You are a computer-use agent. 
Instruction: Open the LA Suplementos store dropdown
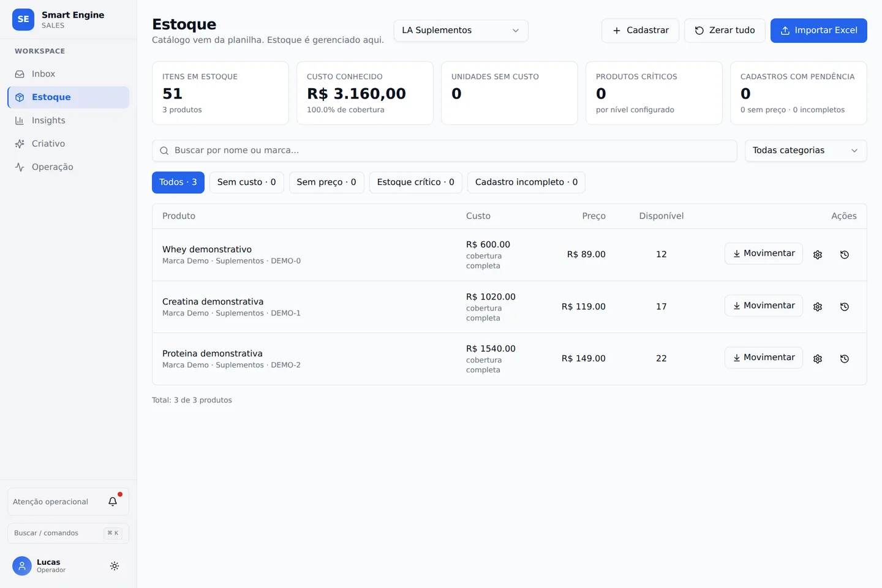pyautogui.click(x=461, y=31)
